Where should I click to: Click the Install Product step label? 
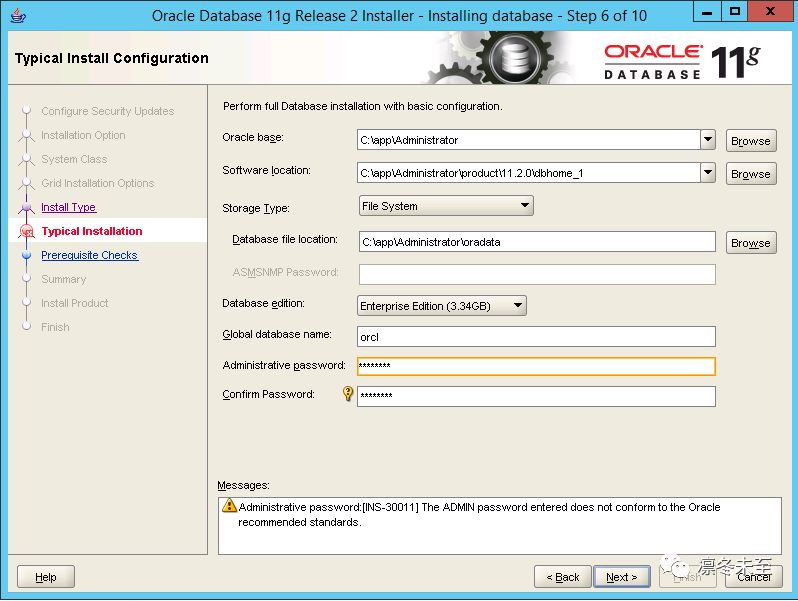pos(74,303)
